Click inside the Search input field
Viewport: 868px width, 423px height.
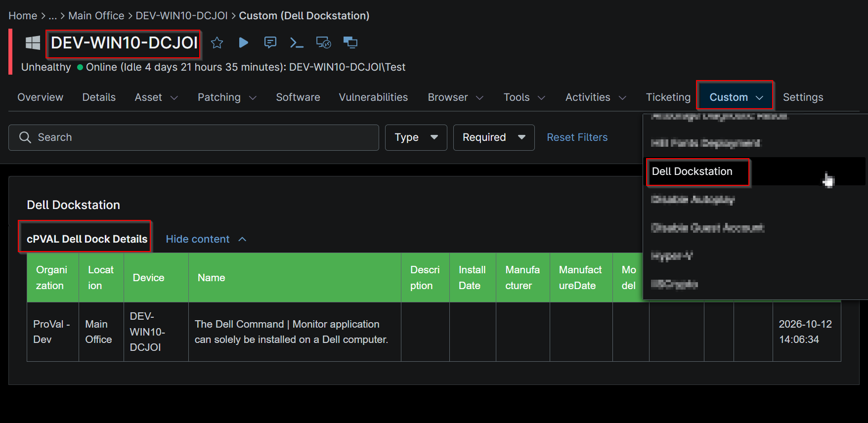pos(194,137)
